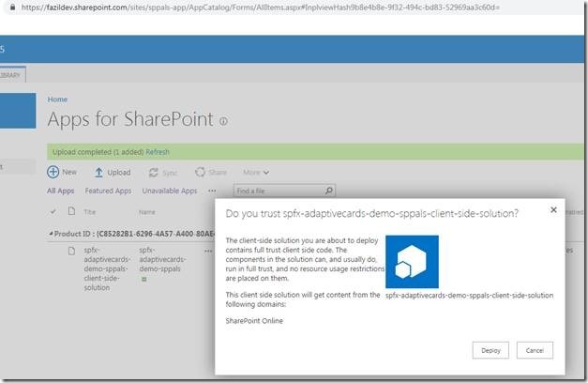Switch to Featured Apps view
This screenshot has height=383, width=588.
click(x=110, y=191)
